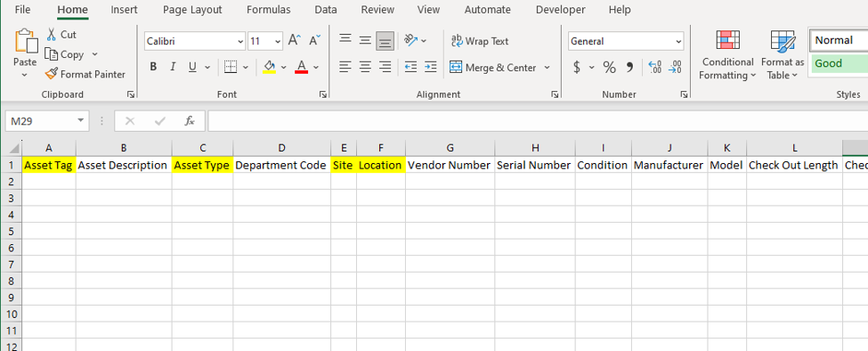Switch to the Data tab
The width and height of the screenshot is (868, 351).
pos(326,10)
